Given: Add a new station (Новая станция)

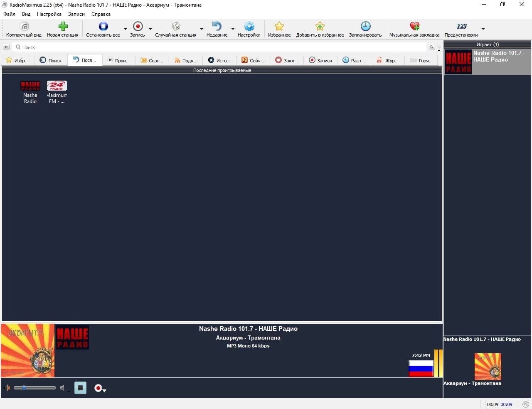Looking at the screenshot, I should pos(63,30).
